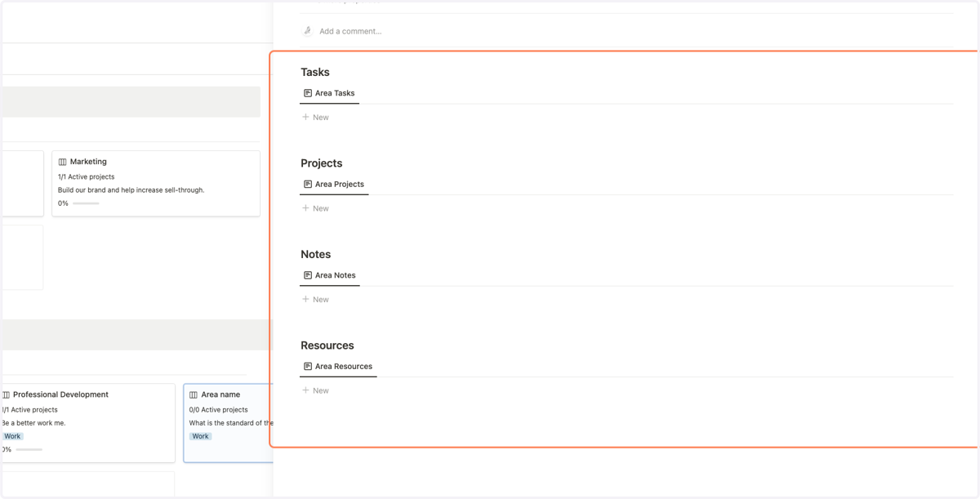Viewport: 980px width, 499px height.
Task: Click the plus icon under Area Resources
Action: point(305,390)
